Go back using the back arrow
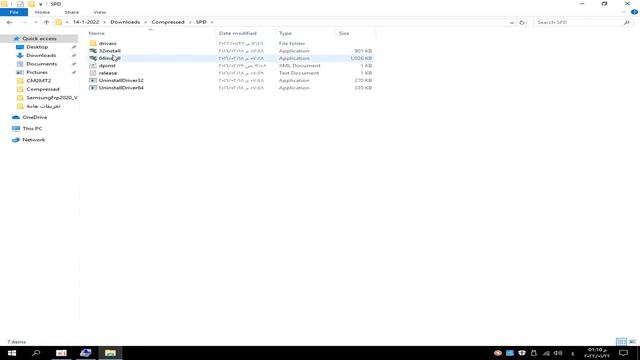The height and width of the screenshot is (360, 640). click(x=9, y=22)
